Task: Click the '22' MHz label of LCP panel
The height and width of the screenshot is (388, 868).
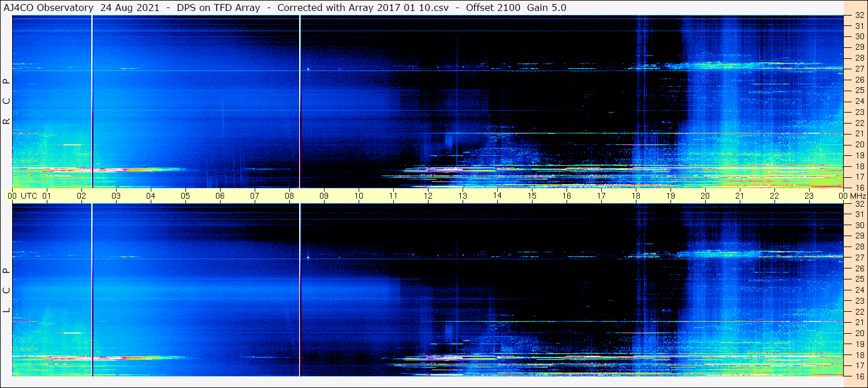Action: tap(859, 312)
